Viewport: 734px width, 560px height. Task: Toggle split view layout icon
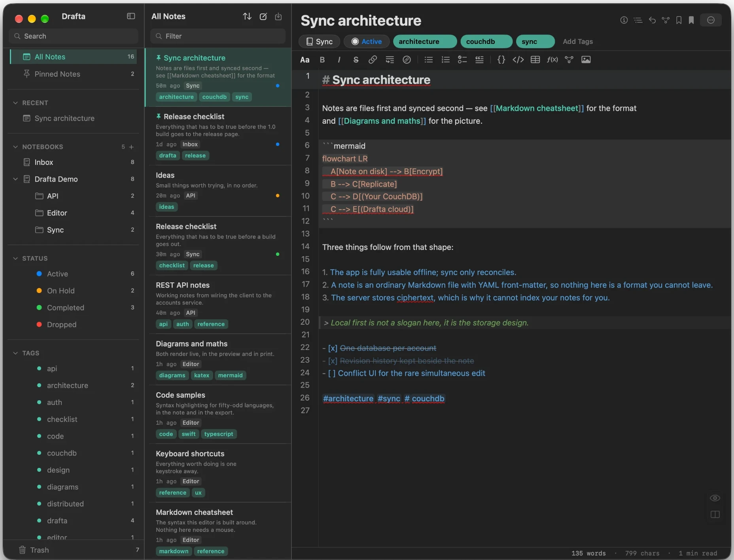click(x=715, y=515)
